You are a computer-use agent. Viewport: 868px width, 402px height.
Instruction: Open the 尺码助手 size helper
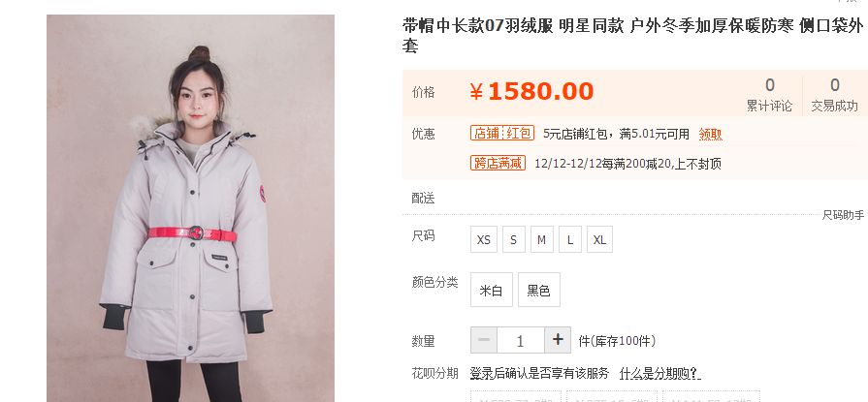point(843,215)
